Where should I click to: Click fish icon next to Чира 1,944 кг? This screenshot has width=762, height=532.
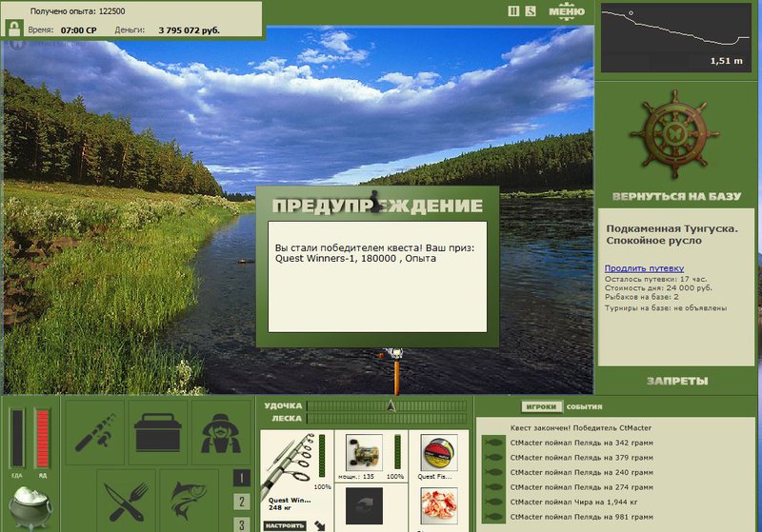493,502
